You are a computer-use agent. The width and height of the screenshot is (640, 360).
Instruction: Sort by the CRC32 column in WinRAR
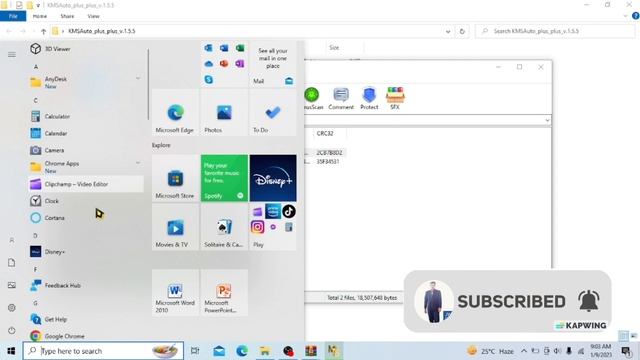(325, 133)
